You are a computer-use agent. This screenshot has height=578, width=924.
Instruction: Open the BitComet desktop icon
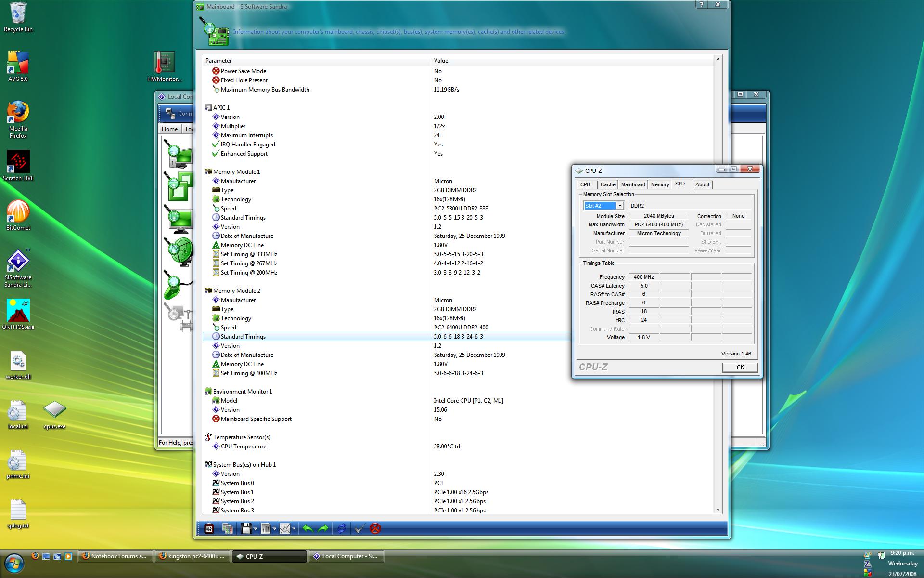[18, 215]
